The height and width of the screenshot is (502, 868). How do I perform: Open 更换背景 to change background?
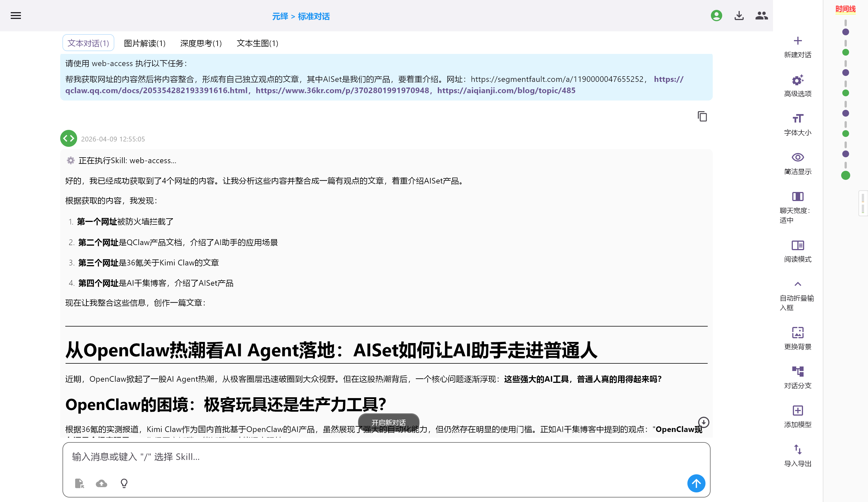click(798, 339)
